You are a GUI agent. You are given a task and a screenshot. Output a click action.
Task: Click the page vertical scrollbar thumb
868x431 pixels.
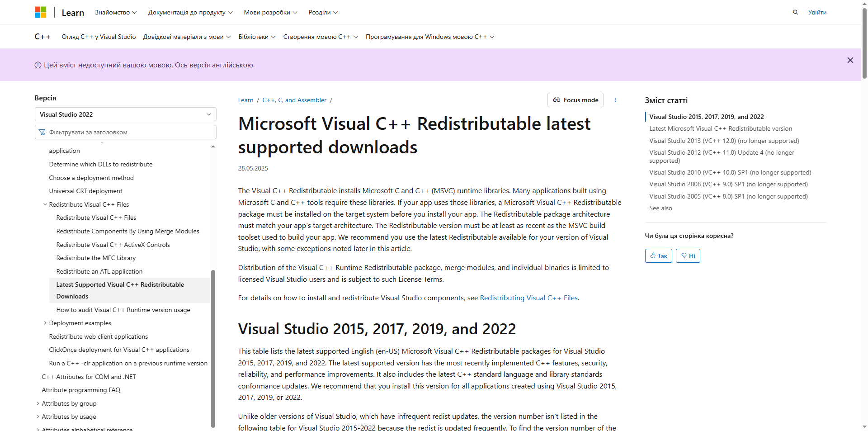pos(864,44)
